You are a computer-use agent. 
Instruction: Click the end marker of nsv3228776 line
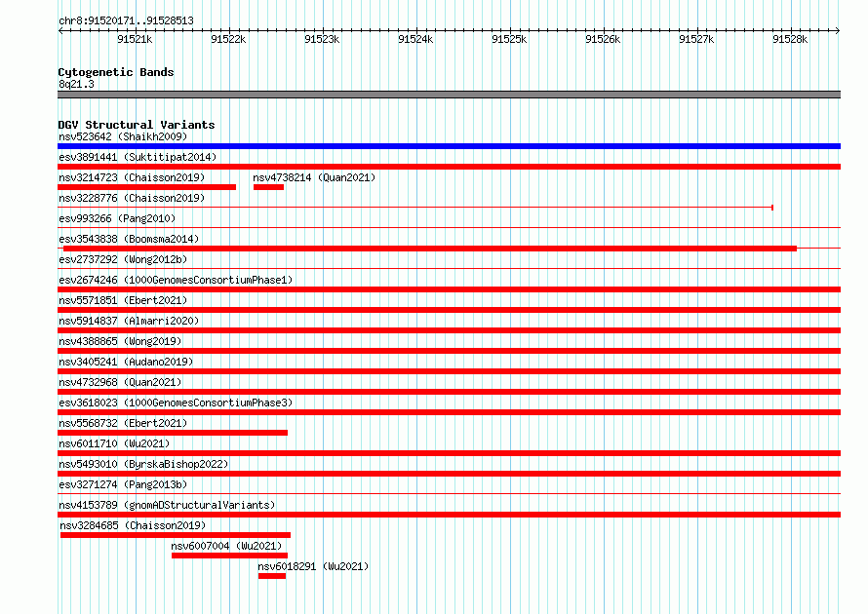(772, 208)
